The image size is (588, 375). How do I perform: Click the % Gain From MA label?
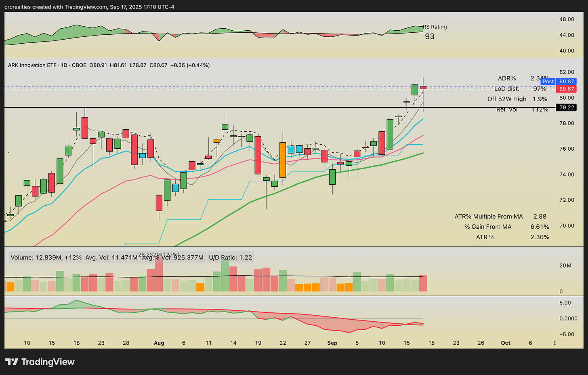[x=488, y=227]
